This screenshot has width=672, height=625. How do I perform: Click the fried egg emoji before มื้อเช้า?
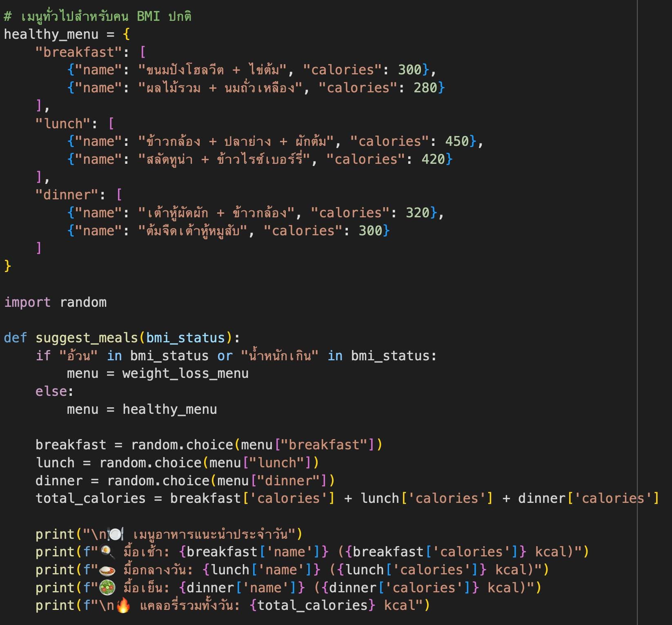coord(107,552)
